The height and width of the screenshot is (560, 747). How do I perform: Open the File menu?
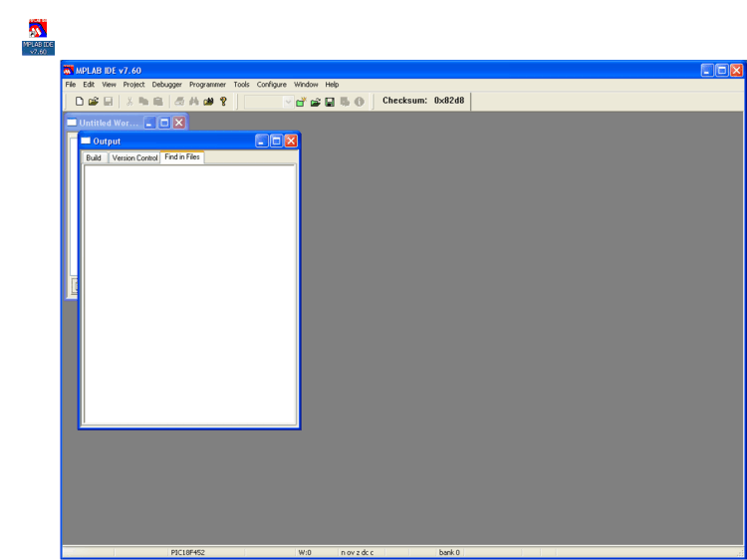pyautogui.click(x=71, y=85)
